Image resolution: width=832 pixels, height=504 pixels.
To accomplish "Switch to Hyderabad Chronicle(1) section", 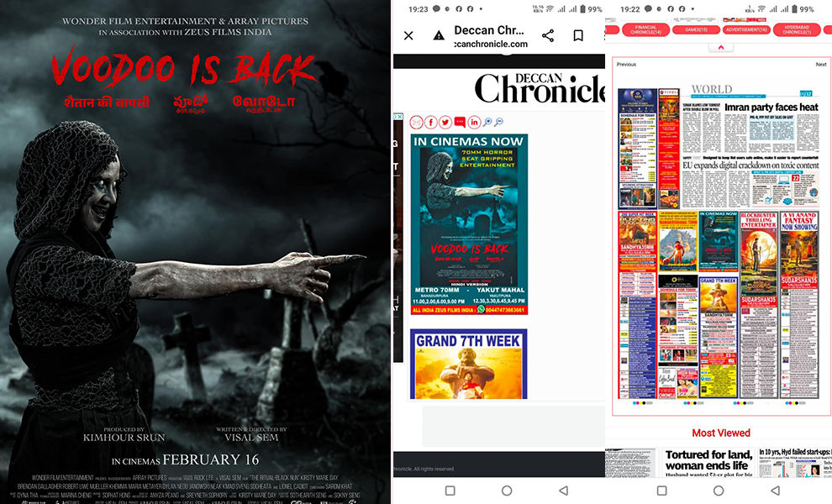I will pos(797,29).
